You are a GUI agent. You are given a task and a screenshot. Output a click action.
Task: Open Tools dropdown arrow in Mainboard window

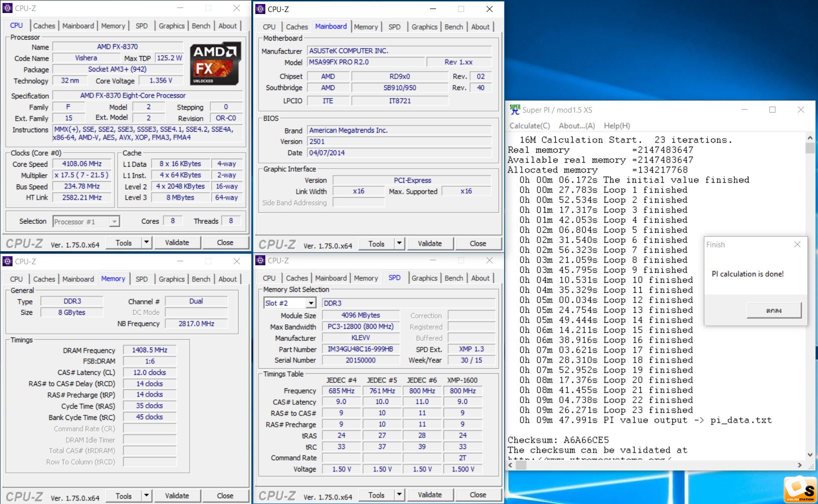coord(399,244)
